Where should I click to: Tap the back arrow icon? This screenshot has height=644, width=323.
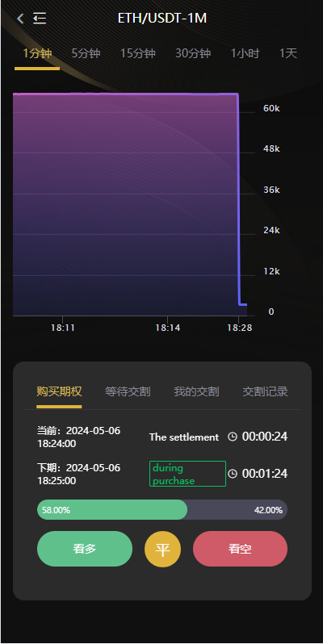click(20, 18)
